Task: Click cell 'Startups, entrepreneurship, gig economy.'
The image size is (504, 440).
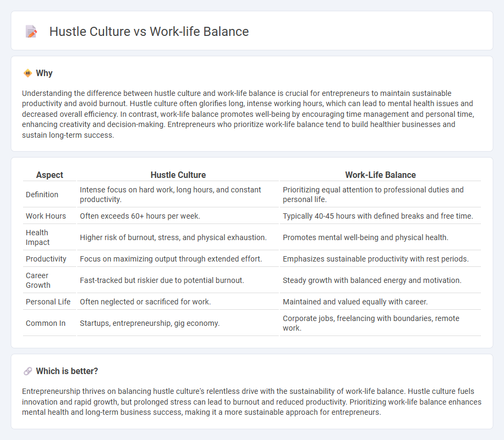Action: pos(178,323)
